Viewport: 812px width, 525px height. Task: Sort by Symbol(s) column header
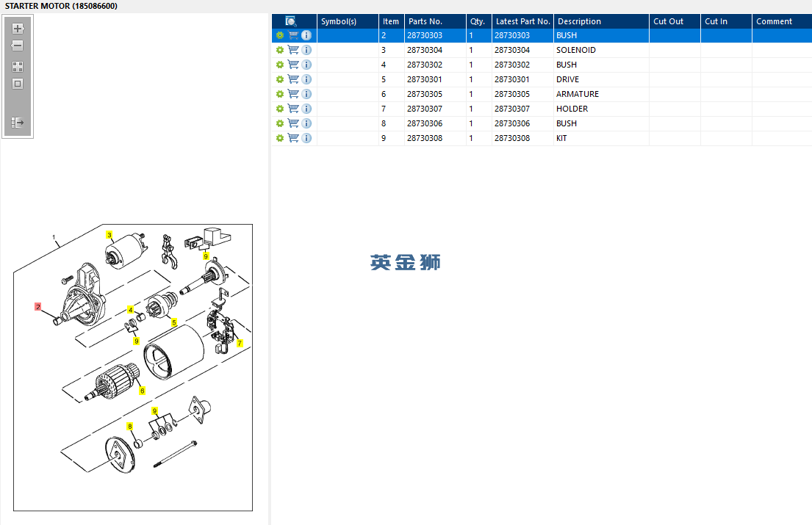[348, 21]
